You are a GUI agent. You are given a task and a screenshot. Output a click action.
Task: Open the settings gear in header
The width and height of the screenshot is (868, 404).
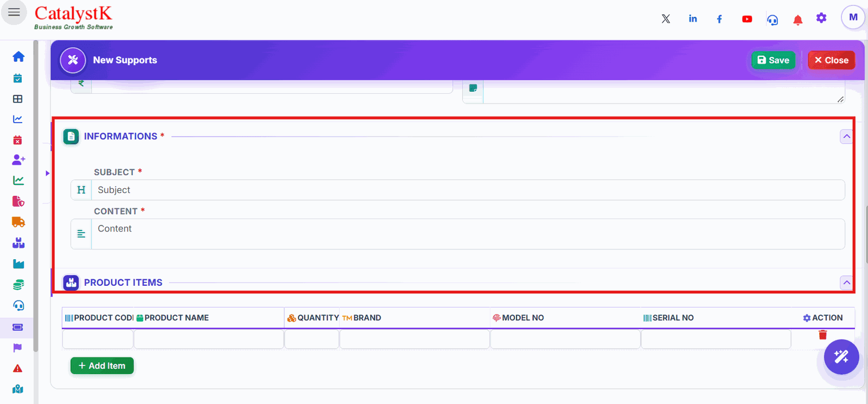pos(821,18)
